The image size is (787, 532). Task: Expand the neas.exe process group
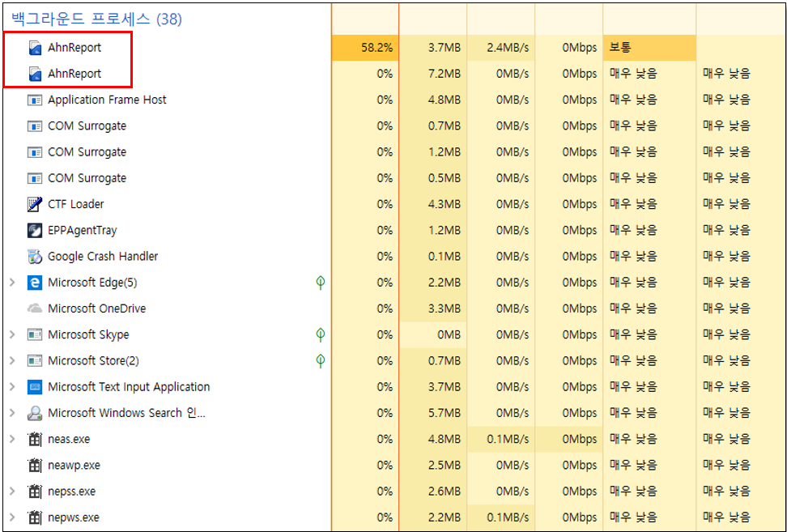(x=12, y=439)
